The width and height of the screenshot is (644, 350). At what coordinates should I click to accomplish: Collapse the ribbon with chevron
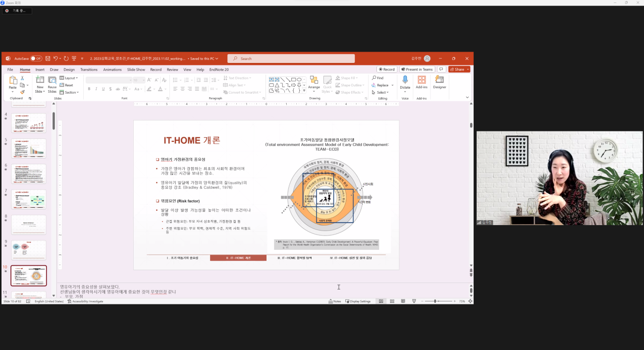point(467,98)
